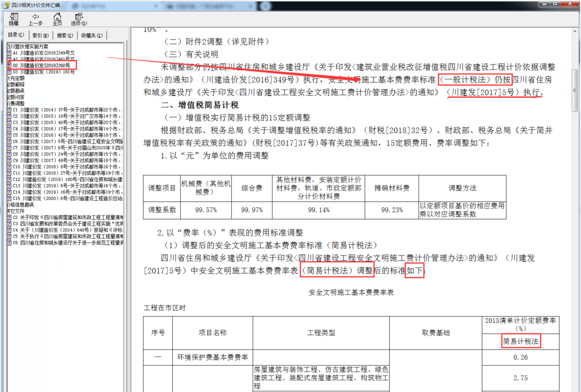Select topic 02 川建造价发[2018]392号
This screenshot has height=392, width=581.
coord(41,65)
